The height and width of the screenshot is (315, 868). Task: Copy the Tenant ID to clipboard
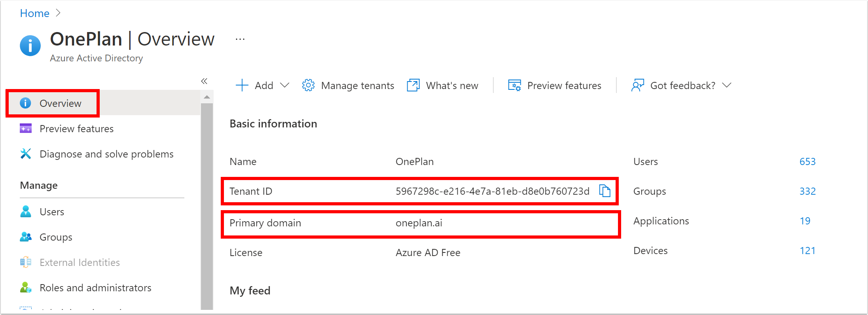605,191
